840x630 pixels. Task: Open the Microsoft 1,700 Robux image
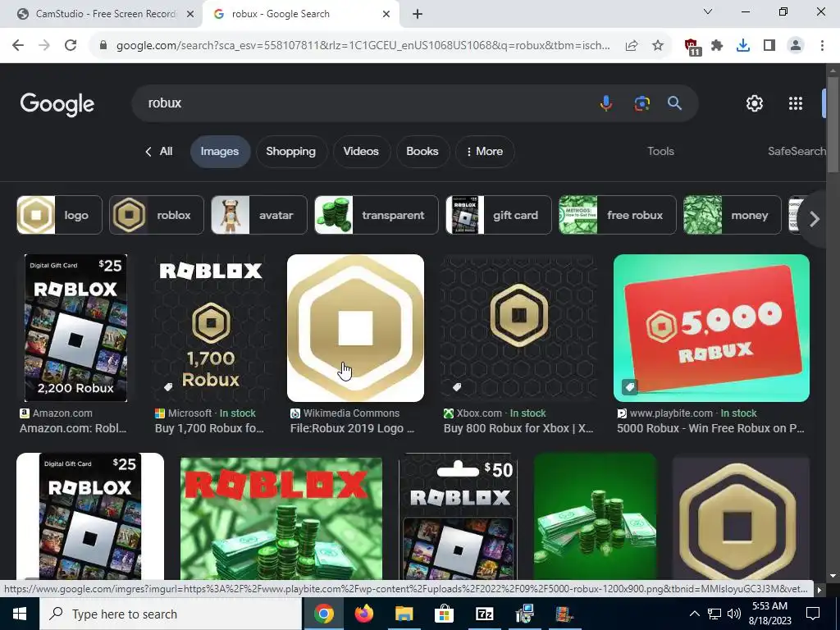click(x=211, y=328)
